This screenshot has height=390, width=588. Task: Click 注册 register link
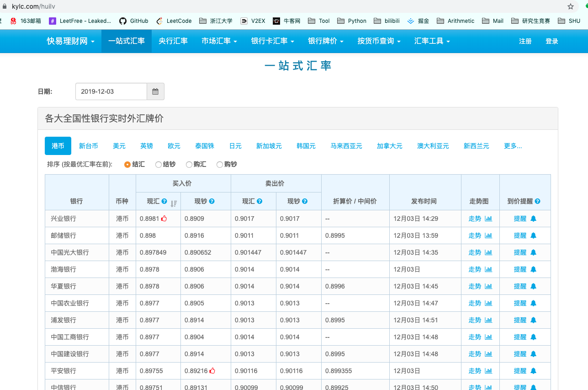[x=525, y=41]
